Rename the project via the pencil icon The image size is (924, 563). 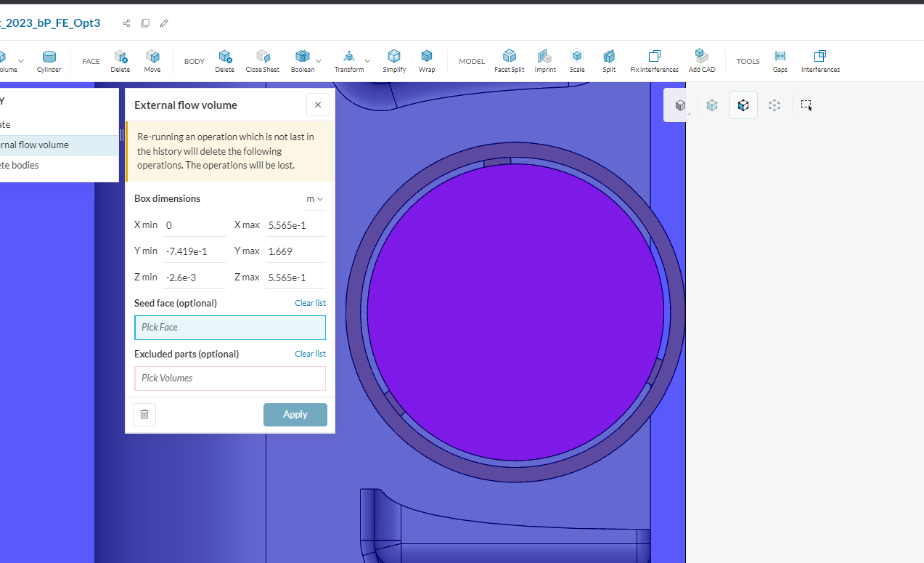click(x=163, y=23)
